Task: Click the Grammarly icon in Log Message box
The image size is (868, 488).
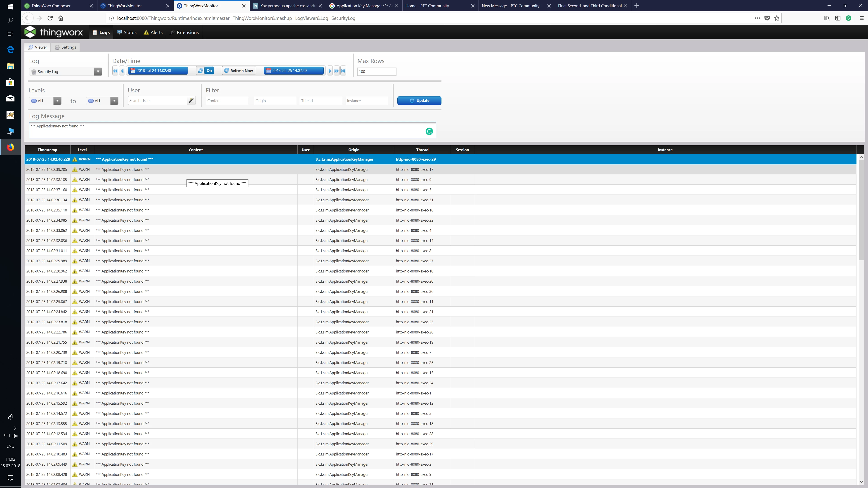Action: coord(429,131)
